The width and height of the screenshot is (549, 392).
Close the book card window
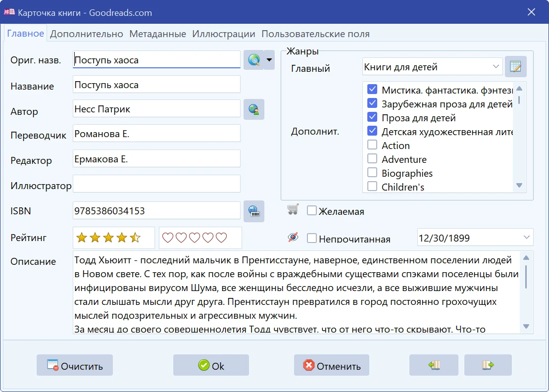tap(531, 12)
